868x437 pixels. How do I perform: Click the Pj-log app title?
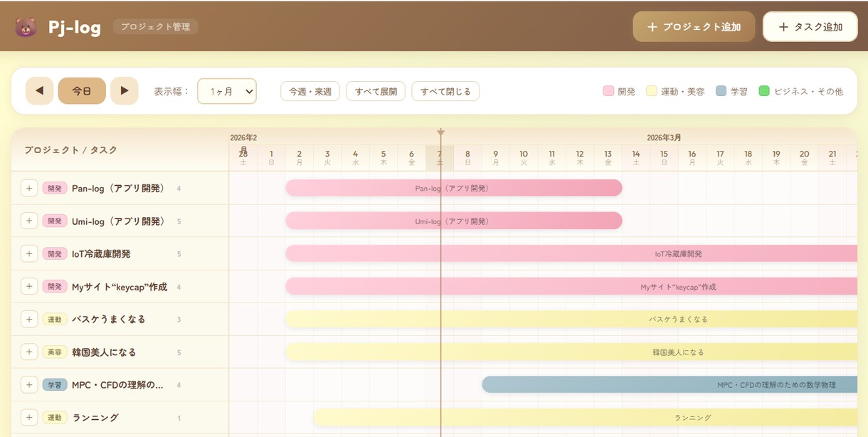point(75,27)
